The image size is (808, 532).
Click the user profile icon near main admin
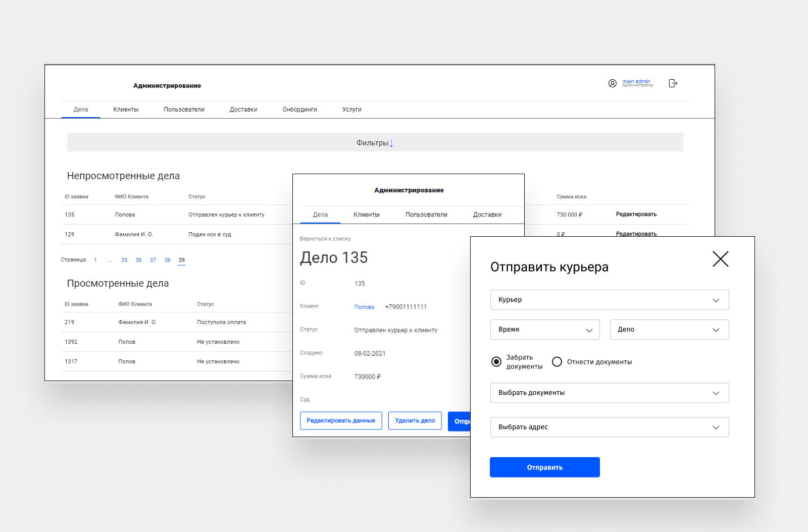coord(613,83)
